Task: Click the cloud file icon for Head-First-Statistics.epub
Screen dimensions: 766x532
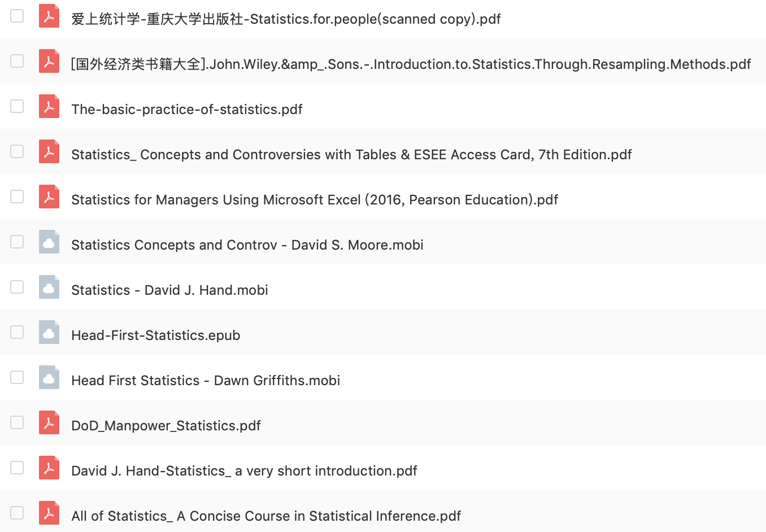Action: click(49, 332)
